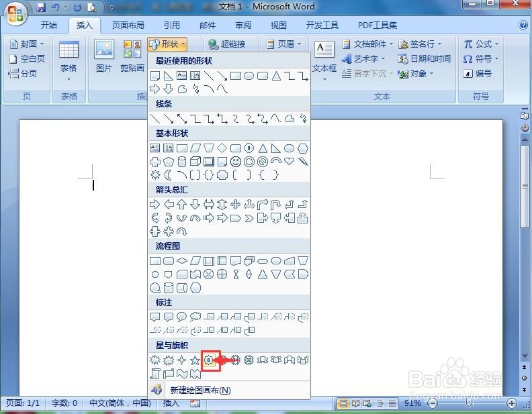This screenshot has width=532, height=414.
Task: Select cylinder (can) basic shape
Action: click(x=182, y=162)
